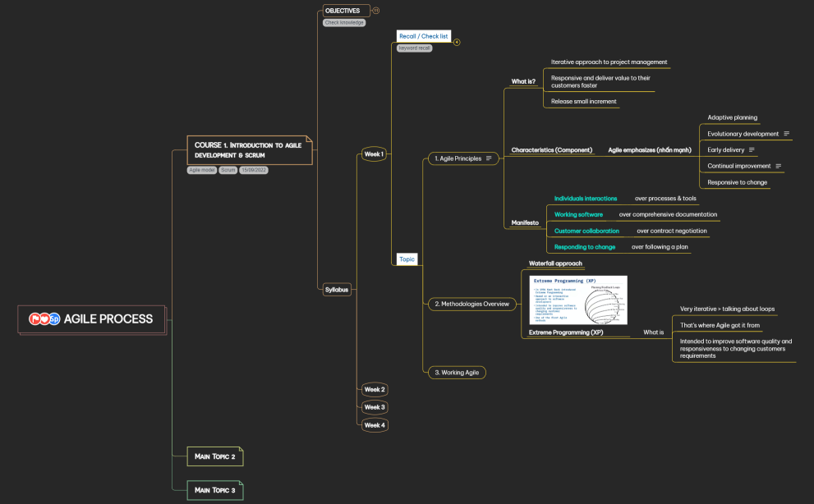Select the Manifesto node
This screenshot has height=504, width=814.
pyautogui.click(x=524, y=222)
